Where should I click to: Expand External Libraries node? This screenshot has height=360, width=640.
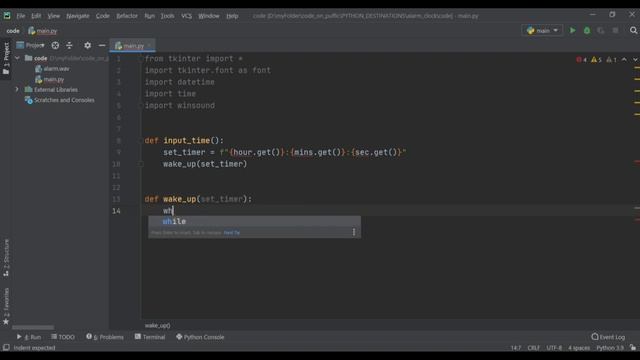17,89
